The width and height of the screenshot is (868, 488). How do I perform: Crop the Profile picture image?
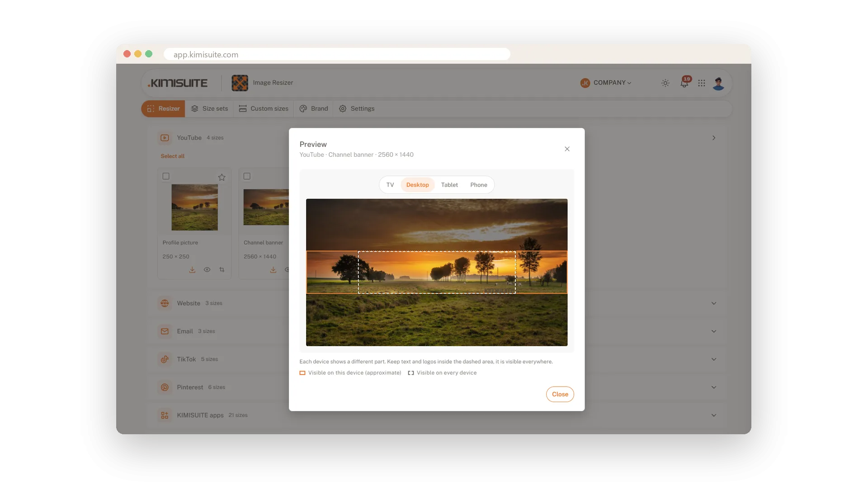(222, 270)
